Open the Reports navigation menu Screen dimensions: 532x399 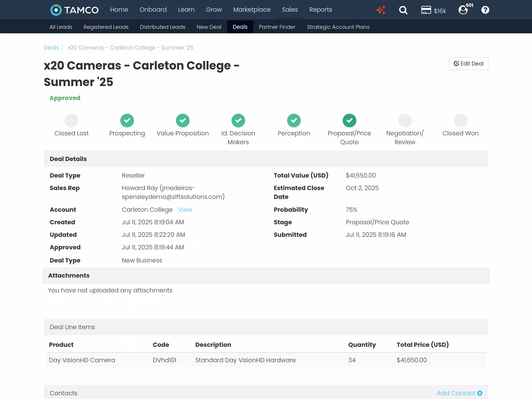[320, 10]
